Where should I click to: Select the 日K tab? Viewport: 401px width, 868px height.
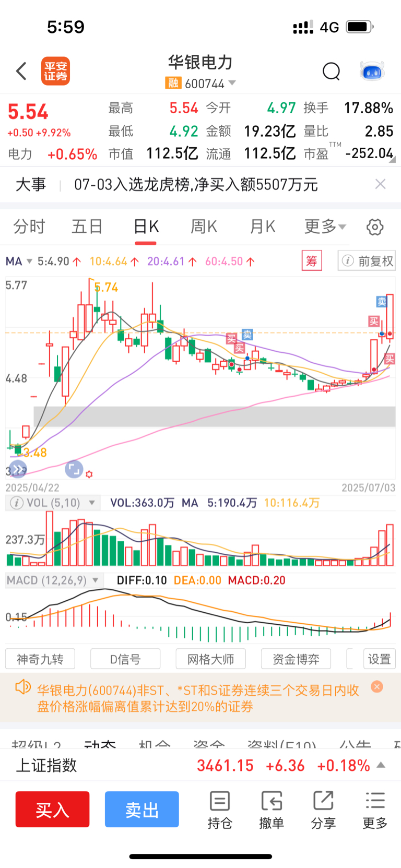coord(146,227)
